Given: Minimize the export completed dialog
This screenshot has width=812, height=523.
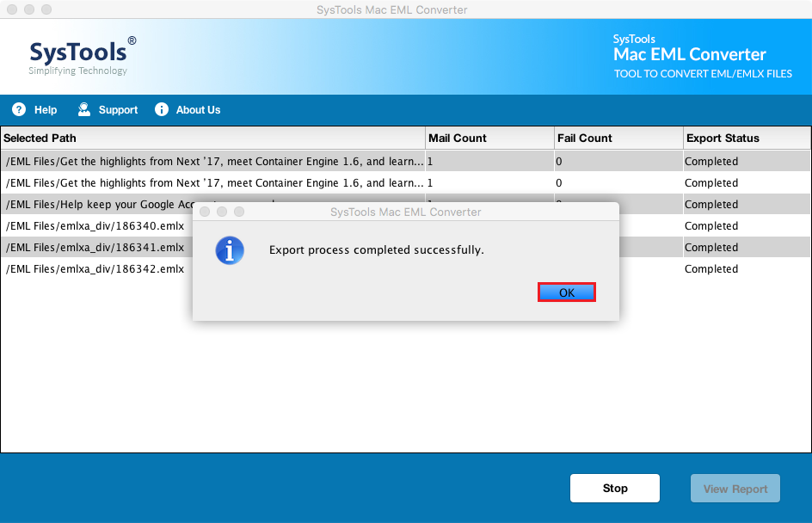Looking at the screenshot, I should click(222, 212).
